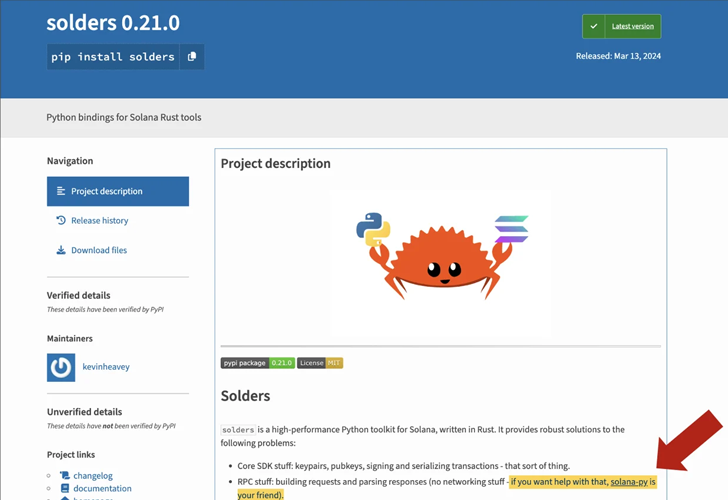728x500 pixels.
Task: Click the License MIT badge
Action: [320, 363]
